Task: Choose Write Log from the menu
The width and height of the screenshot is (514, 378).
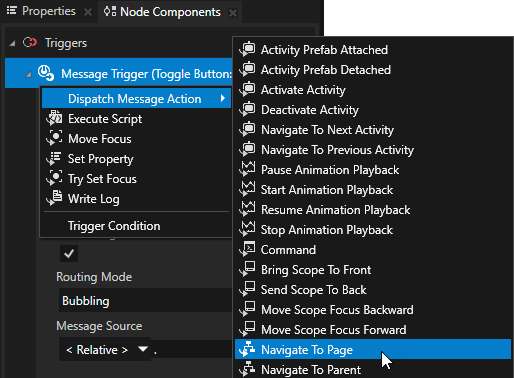Action: point(136,199)
